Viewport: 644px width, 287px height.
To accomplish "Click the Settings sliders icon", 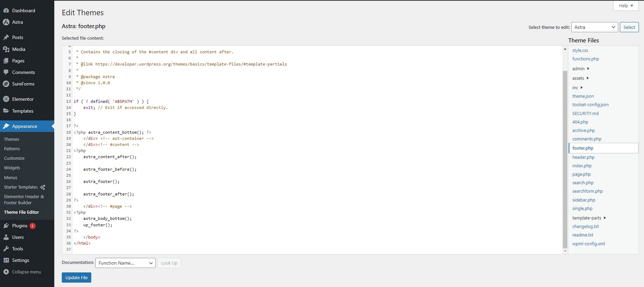I will [x=6, y=260].
